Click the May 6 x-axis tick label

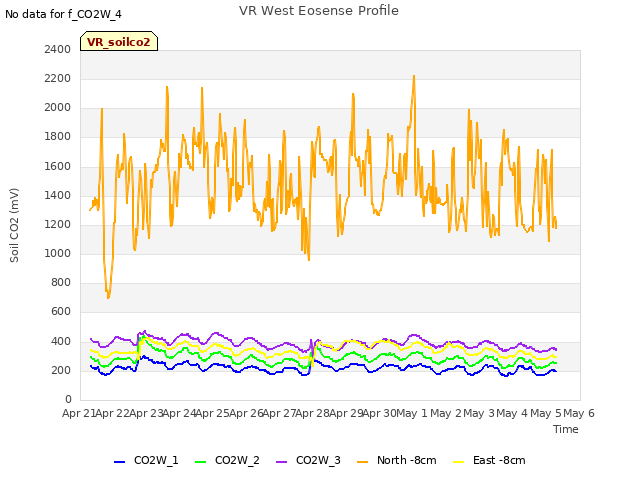tap(579, 413)
